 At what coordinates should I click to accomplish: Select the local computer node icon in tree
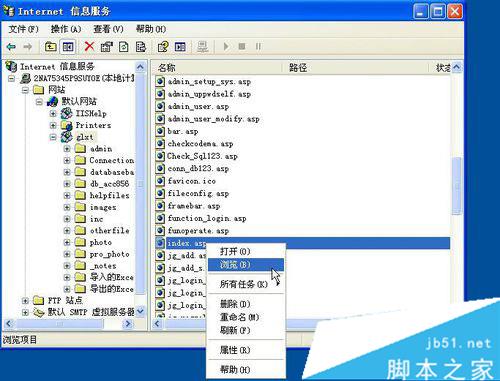click(25, 78)
